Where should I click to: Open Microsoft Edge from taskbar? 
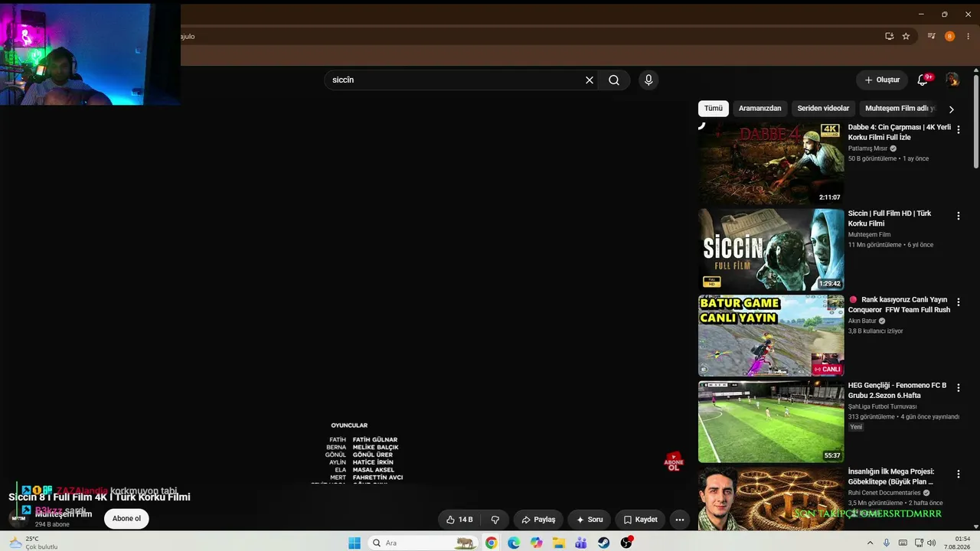pos(514,543)
